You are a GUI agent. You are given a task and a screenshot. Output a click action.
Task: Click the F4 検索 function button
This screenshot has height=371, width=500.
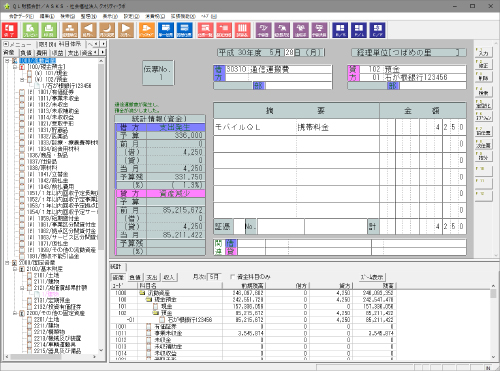[x=483, y=92]
